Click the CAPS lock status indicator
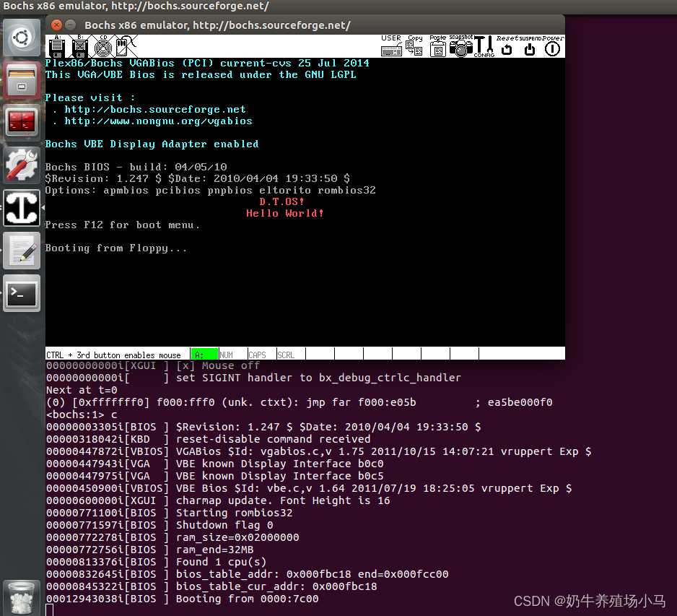The width and height of the screenshot is (677, 616). pyautogui.click(x=262, y=355)
